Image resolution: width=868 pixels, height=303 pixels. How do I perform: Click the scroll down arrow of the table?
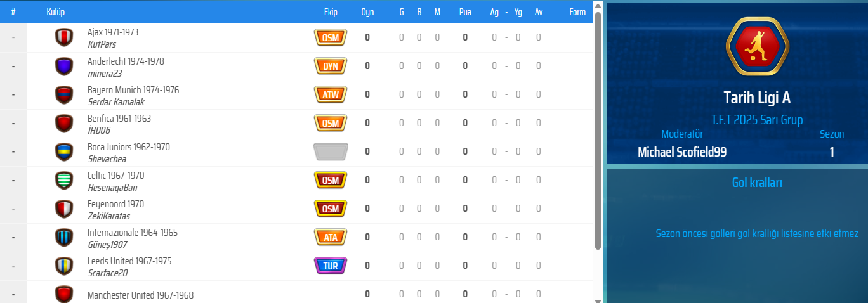point(598,299)
